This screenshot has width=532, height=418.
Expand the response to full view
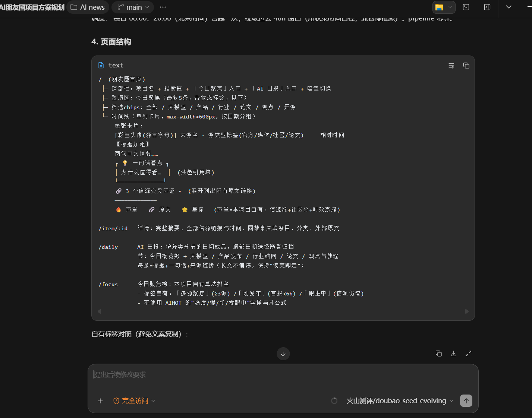pyautogui.click(x=469, y=354)
